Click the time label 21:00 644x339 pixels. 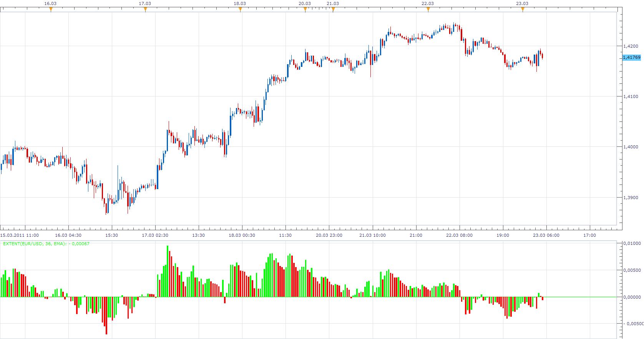coord(416,235)
